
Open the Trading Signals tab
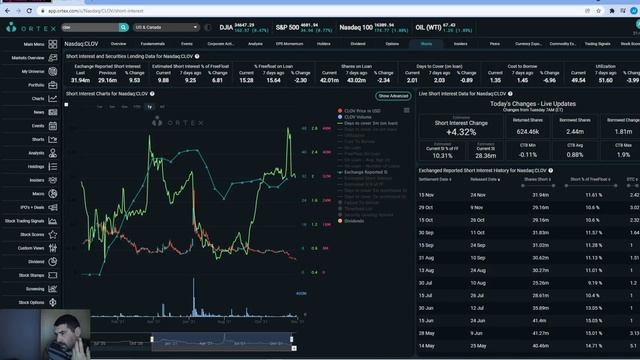click(597, 44)
